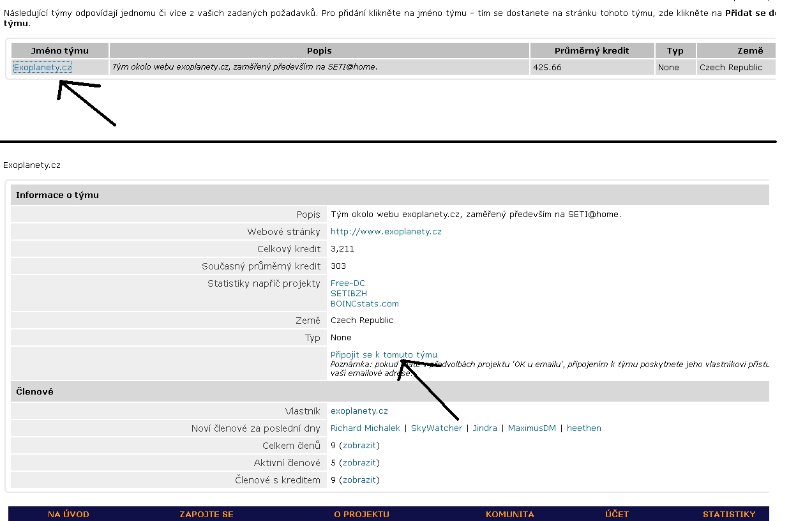
Task: Click the 'Průměrný kredit' column header
Action: click(x=592, y=50)
